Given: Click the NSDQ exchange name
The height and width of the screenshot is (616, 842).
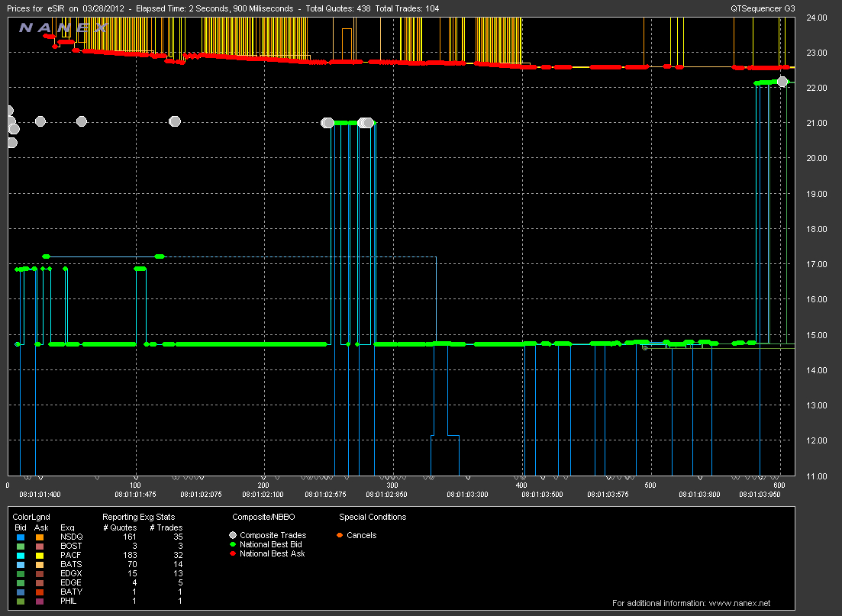Looking at the screenshot, I should (x=72, y=537).
